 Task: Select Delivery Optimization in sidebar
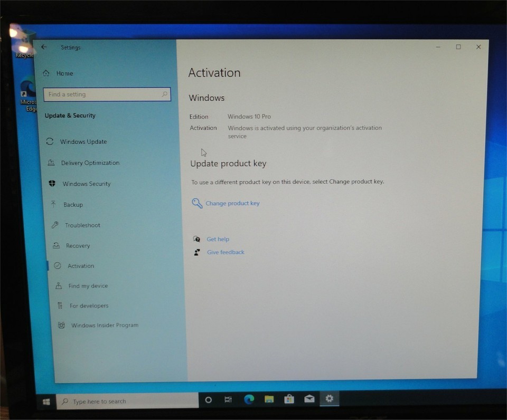click(90, 163)
